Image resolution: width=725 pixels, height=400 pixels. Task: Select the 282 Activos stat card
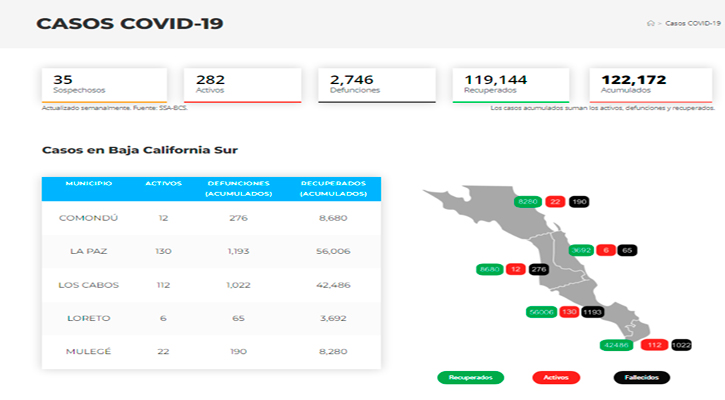[243, 86]
